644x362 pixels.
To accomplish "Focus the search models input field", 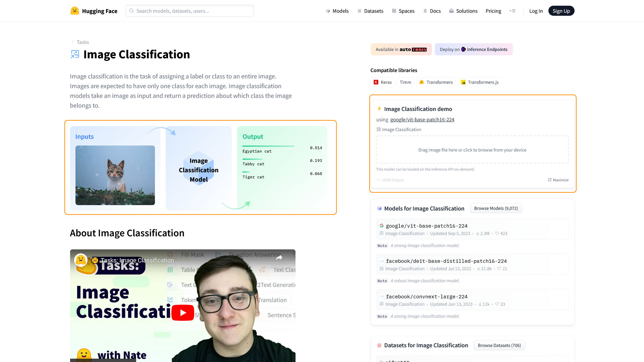I will (190, 11).
